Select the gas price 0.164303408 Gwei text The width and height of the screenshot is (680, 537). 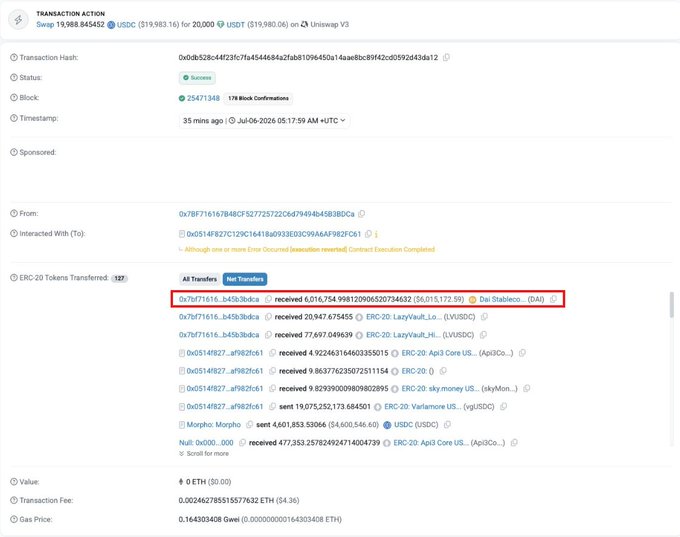(209, 520)
